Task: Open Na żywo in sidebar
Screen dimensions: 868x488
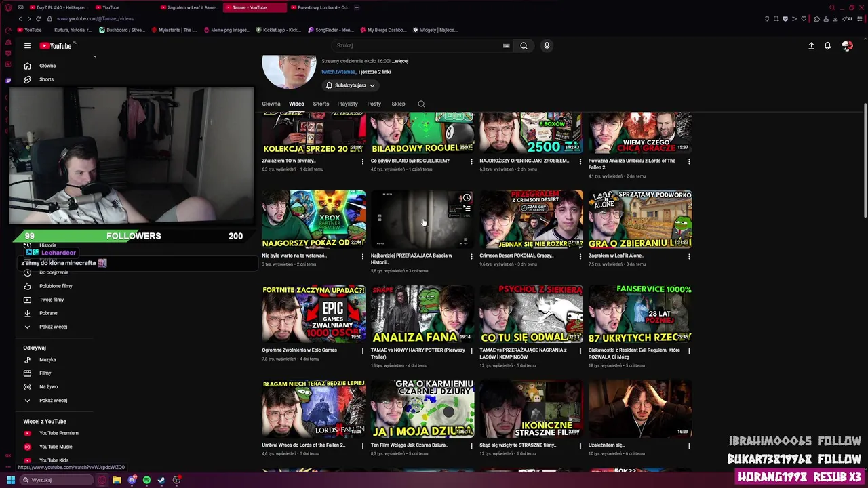Action: (x=48, y=387)
